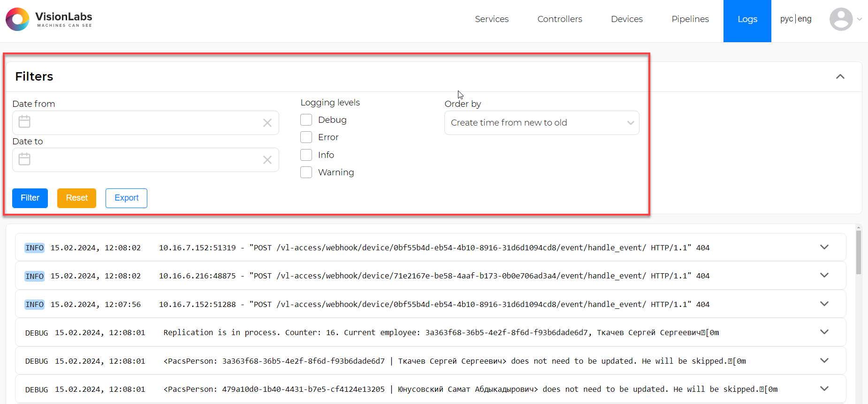Click the first 12:08:02 INFO badge
This screenshot has width=868, height=404.
point(35,248)
